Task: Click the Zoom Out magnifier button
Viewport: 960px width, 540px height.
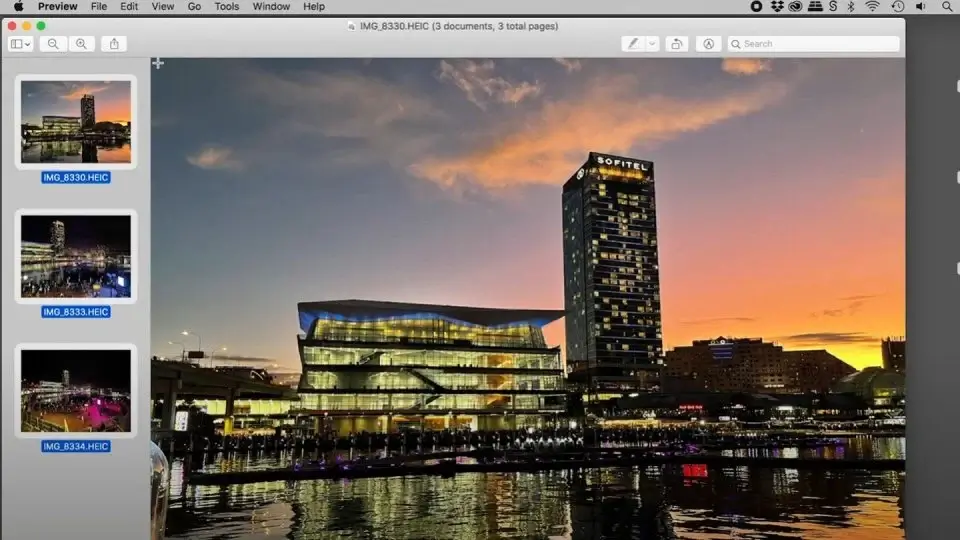Action: (53, 43)
